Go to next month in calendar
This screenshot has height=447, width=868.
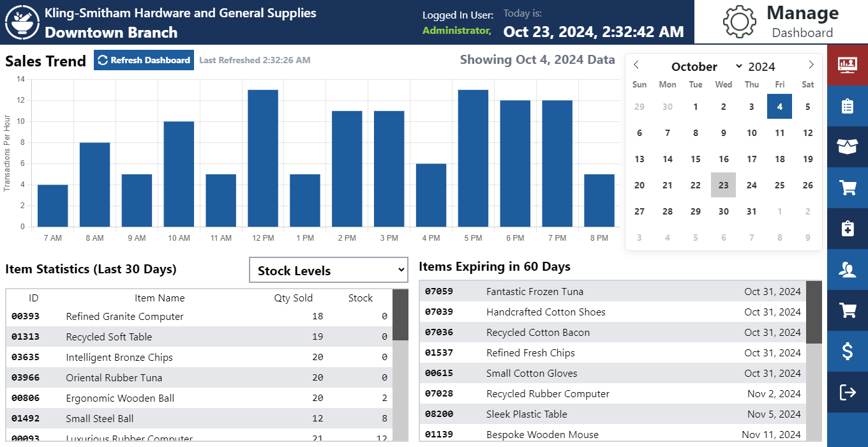(x=811, y=65)
